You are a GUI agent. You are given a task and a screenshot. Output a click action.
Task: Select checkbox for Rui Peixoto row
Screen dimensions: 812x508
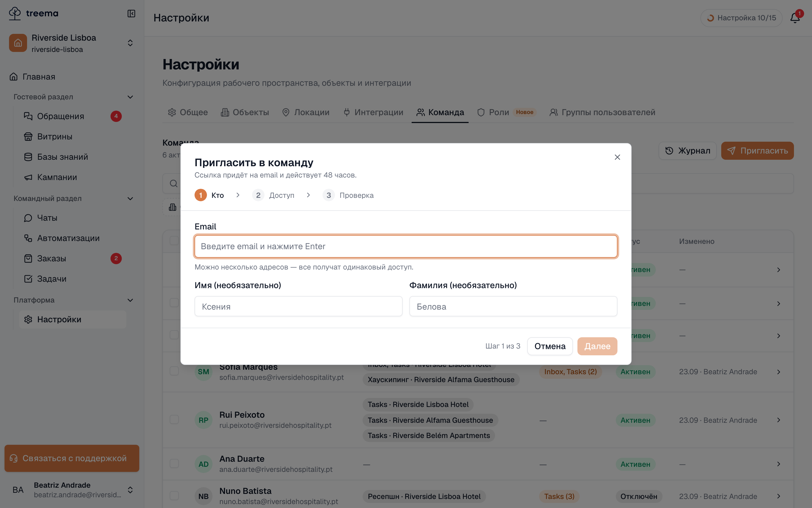pos(174,420)
